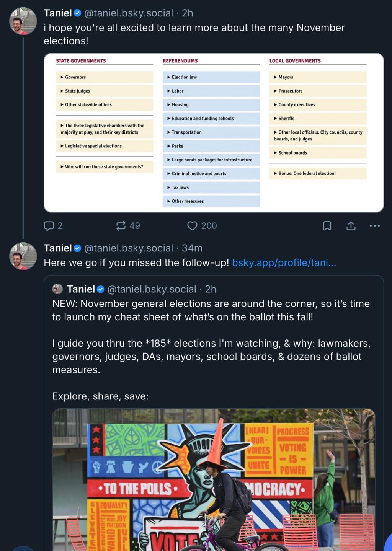The height and width of the screenshot is (551, 392).
Task: Click the Taniel display name on second post
Action: click(x=58, y=248)
